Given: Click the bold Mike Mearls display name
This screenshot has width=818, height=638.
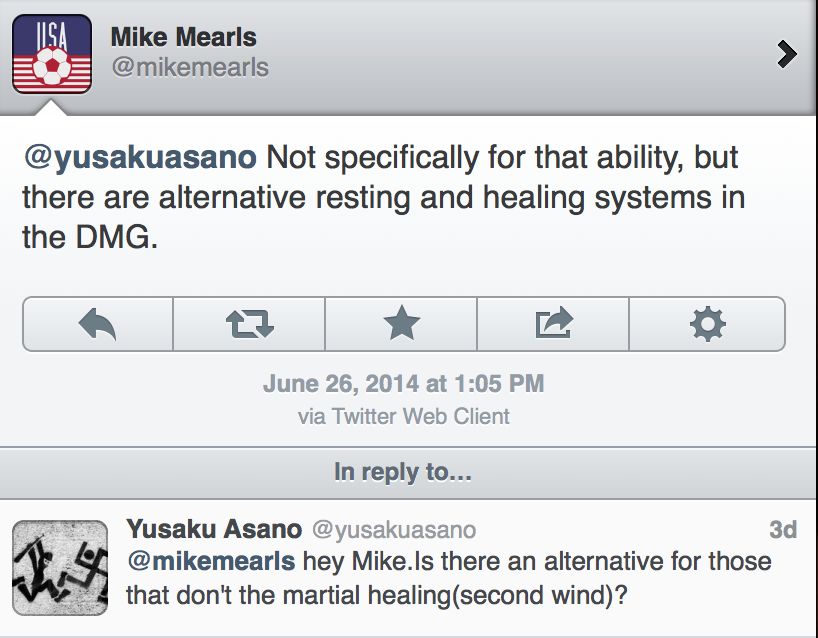Looking at the screenshot, I should tap(183, 38).
